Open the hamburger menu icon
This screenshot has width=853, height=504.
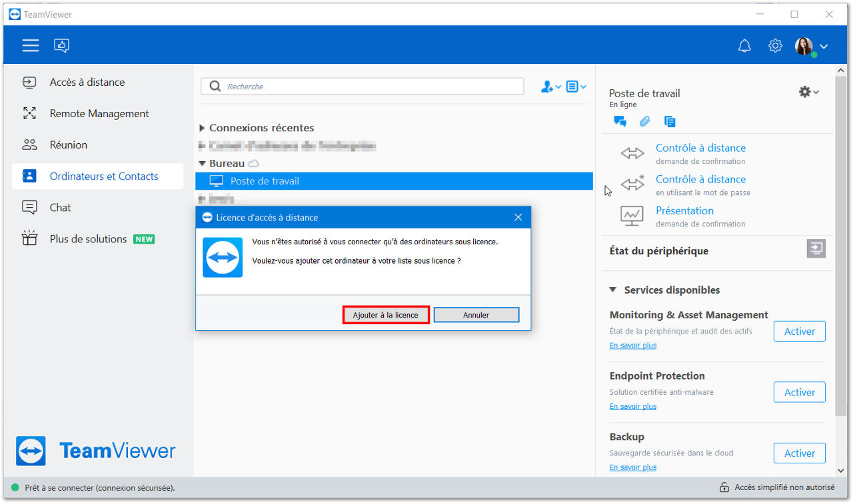31,45
